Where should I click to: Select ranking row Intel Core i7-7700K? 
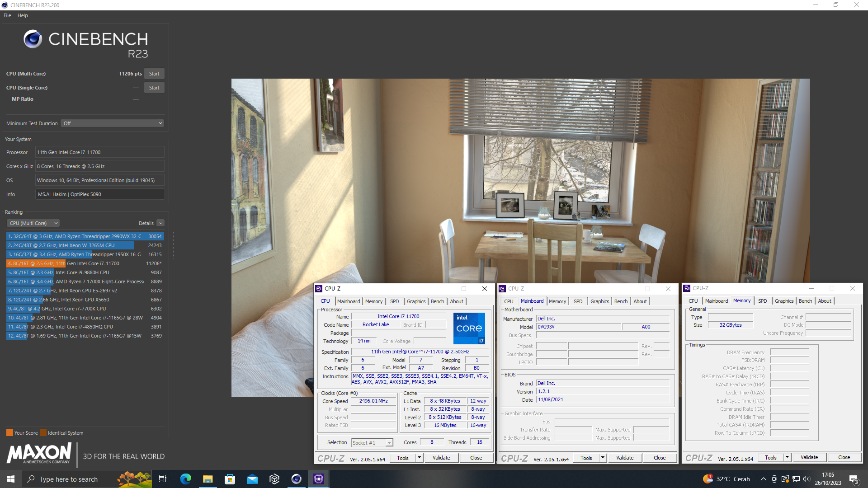pos(85,309)
